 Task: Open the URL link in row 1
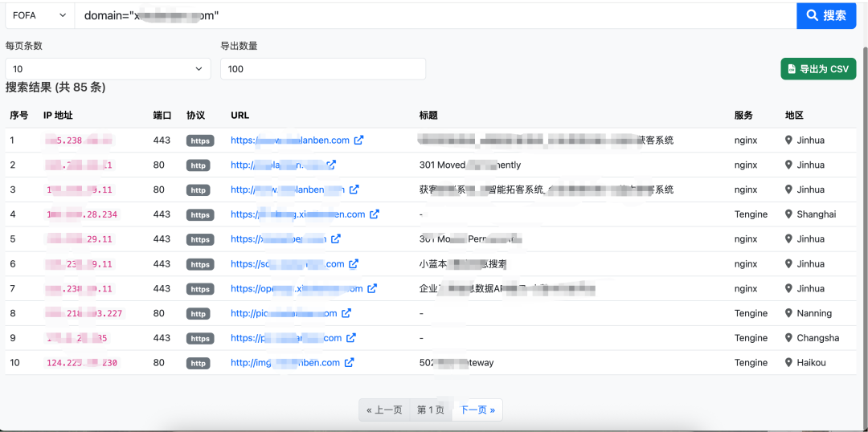tap(290, 141)
